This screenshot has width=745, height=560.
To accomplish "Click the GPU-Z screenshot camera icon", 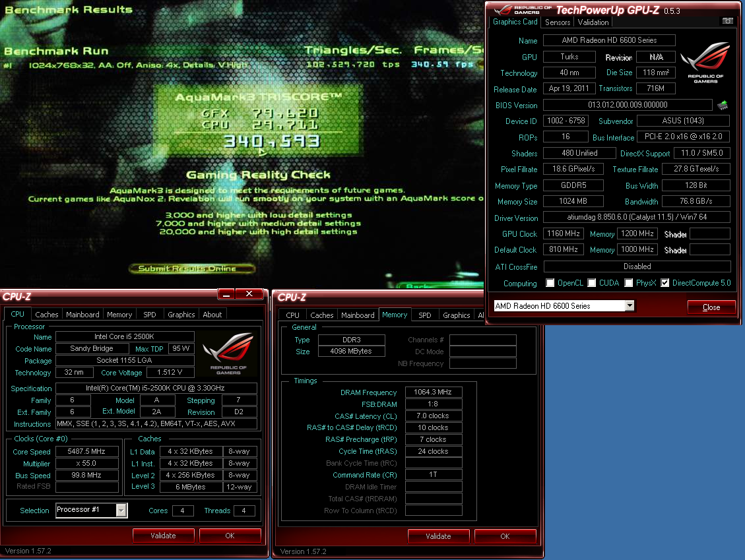I will click(x=727, y=21).
